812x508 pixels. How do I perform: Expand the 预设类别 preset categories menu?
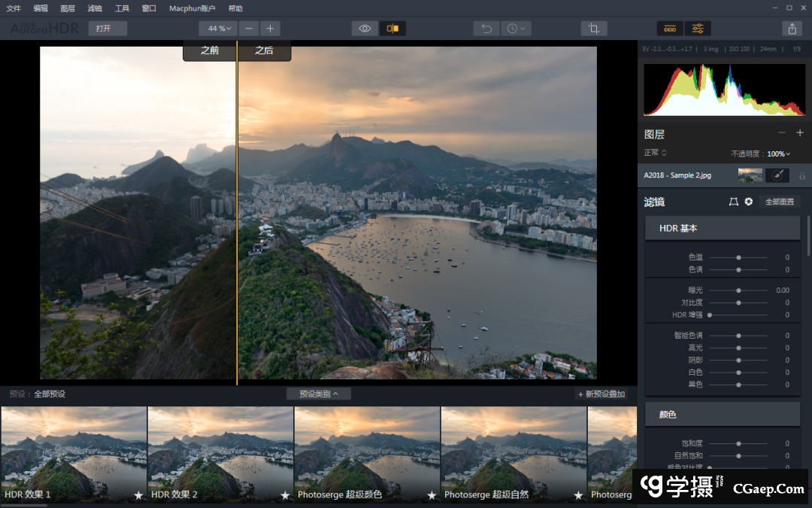[318, 394]
